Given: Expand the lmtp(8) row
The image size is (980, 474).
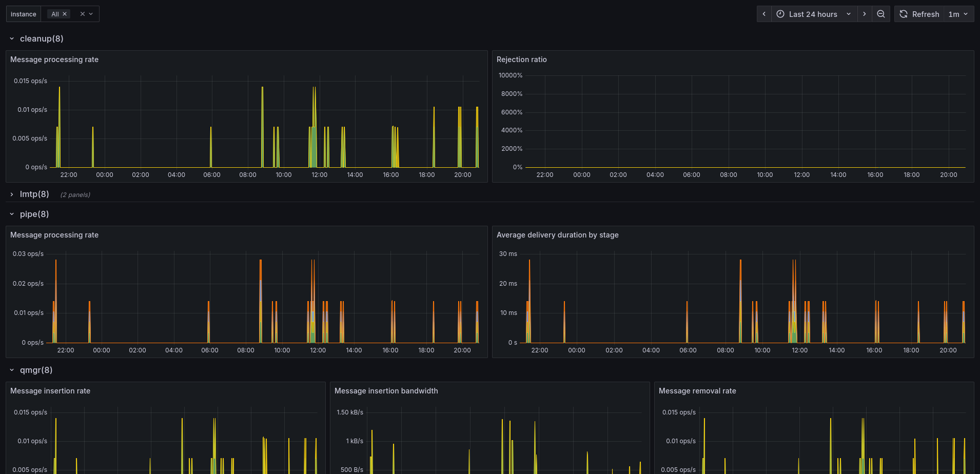Looking at the screenshot, I should [12, 194].
